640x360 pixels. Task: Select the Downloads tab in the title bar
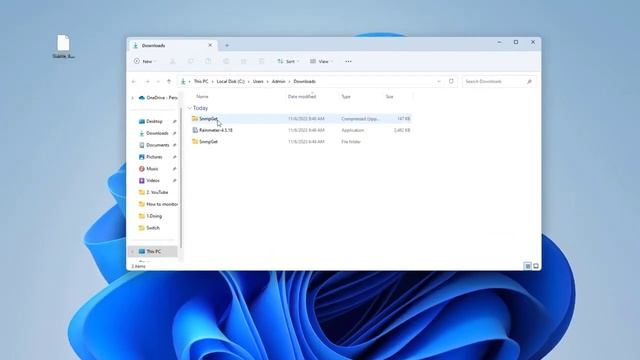click(174, 45)
